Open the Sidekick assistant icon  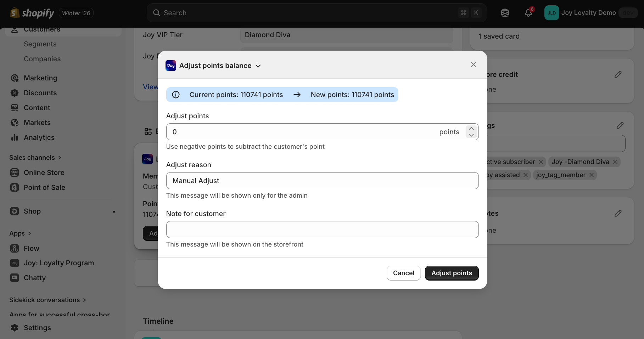505,13
